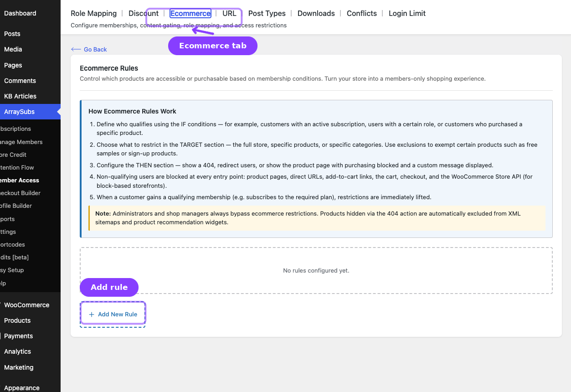
Task: Click the Go Back link
Action: pyautogui.click(x=89, y=49)
